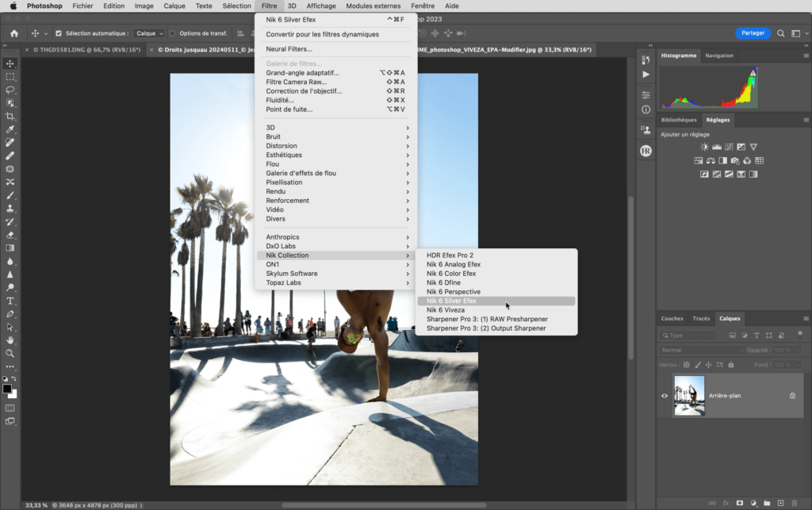The image size is (812, 510).
Task: Open Neural Filters entry
Action: (x=337, y=49)
